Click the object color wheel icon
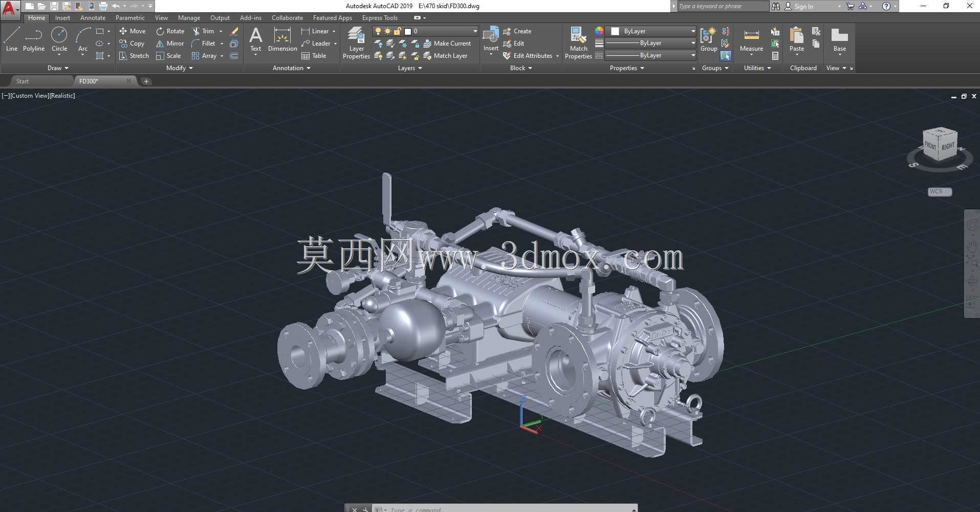Viewport: 980px width, 512px height. (x=599, y=31)
